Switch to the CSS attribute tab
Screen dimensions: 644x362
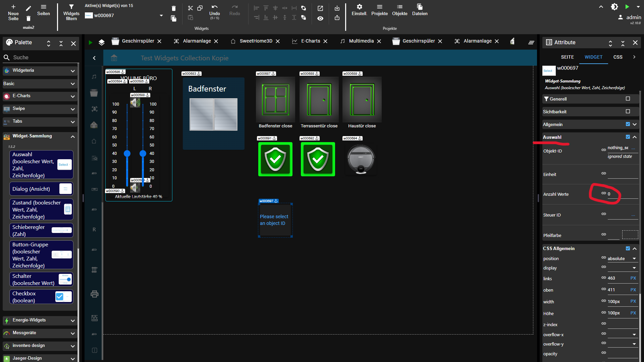click(x=618, y=57)
